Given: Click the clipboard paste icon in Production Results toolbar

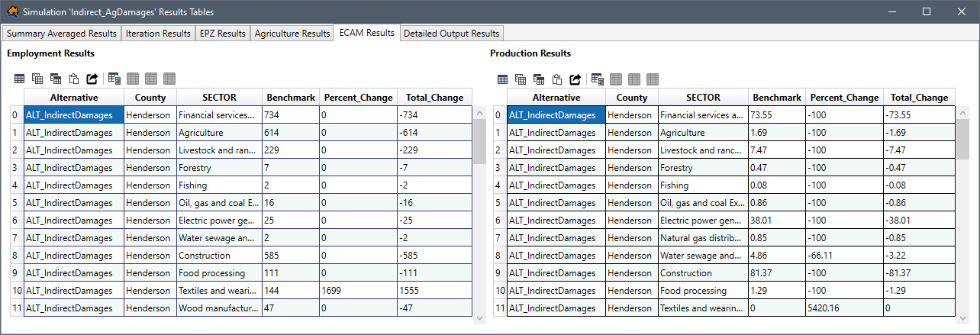Looking at the screenshot, I should pos(557,79).
